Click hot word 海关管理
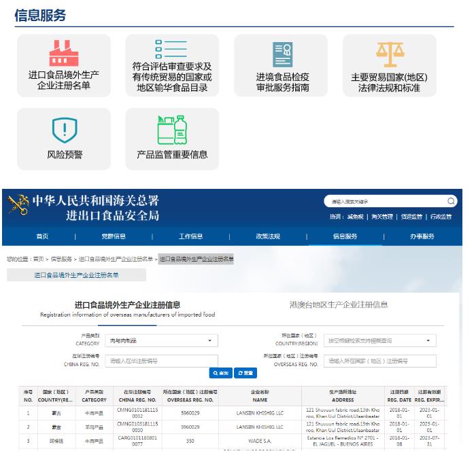The height and width of the screenshot is (464, 476). [x=382, y=217]
